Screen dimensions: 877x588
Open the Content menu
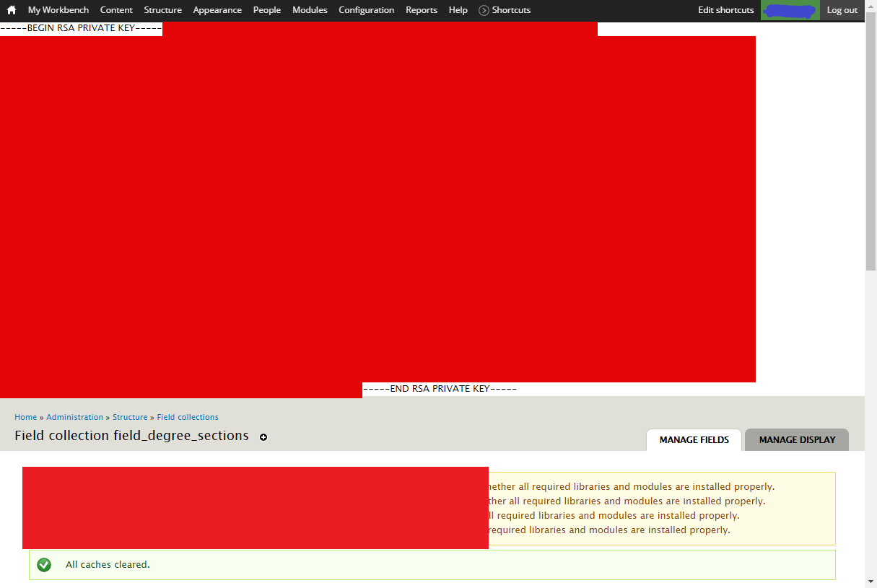116,10
